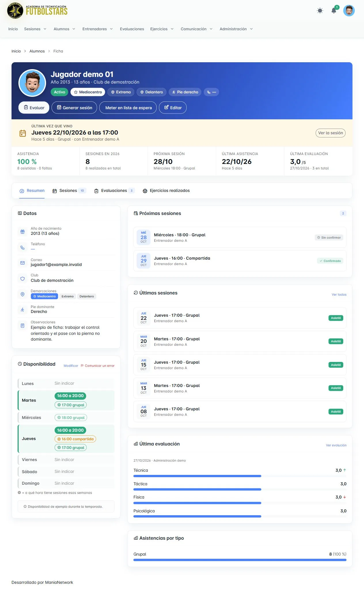Expand the Sesiones dropdown menu
Viewport: 364px width, 591px height.
[x=35, y=29]
